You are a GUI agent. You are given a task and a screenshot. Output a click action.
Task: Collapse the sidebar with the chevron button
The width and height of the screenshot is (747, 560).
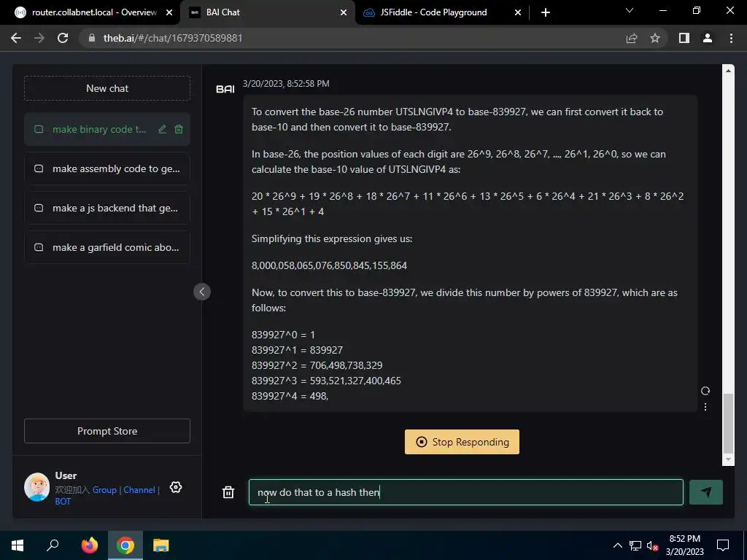tap(202, 292)
